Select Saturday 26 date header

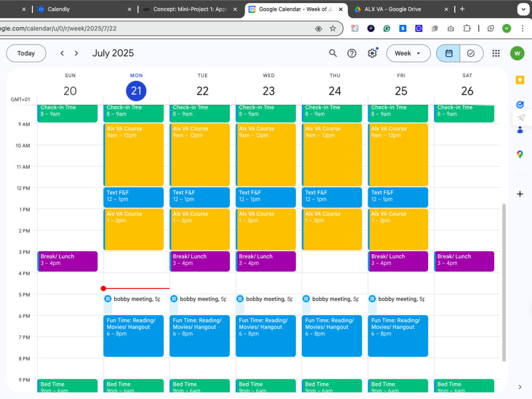click(x=467, y=90)
